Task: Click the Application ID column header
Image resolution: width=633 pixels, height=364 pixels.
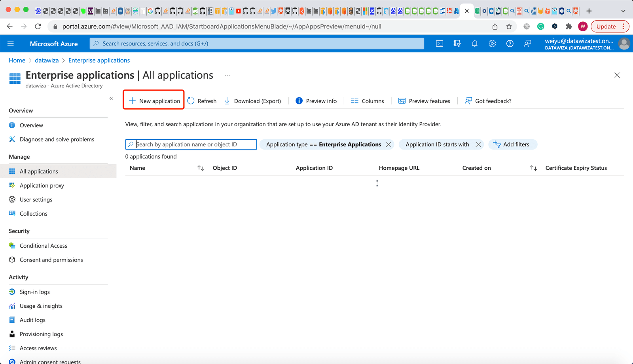Action: click(x=314, y=168)
